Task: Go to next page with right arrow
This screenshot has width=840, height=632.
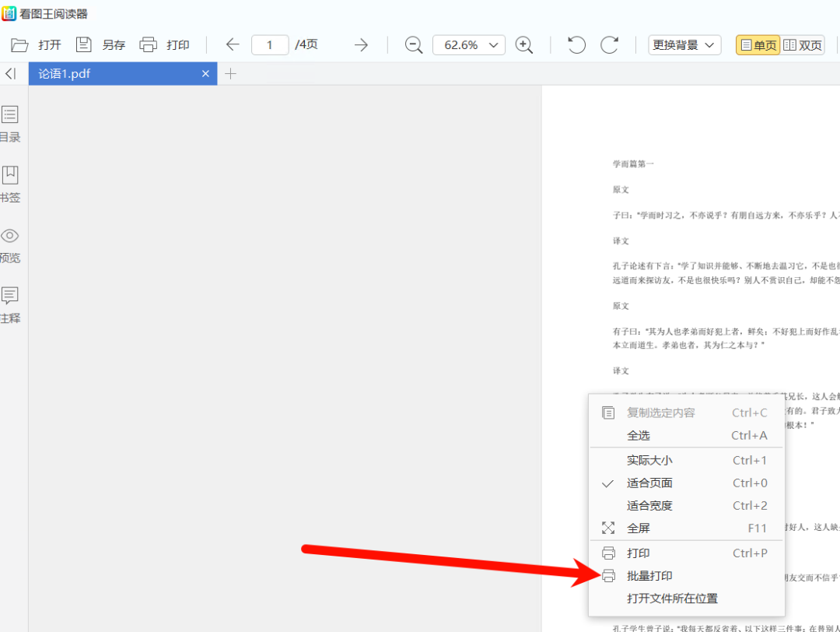Action: 361,44
